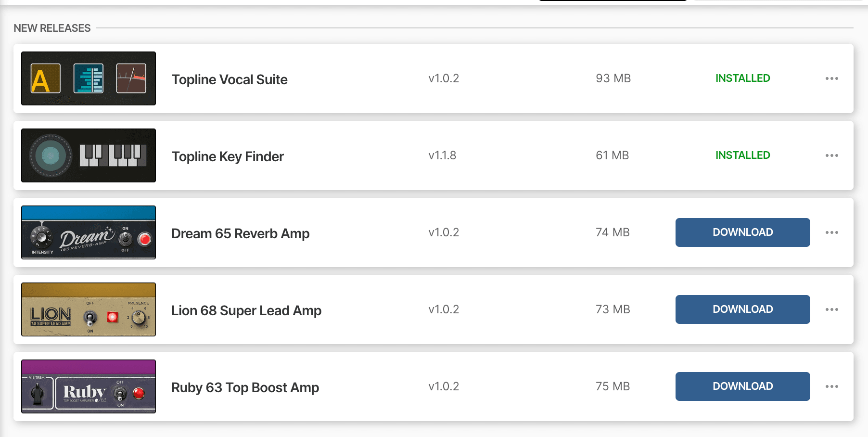This screenshot has height=437, width=868.
Task: Download the Ruby 63 Top Boost Amp
Action: (742, 386)
